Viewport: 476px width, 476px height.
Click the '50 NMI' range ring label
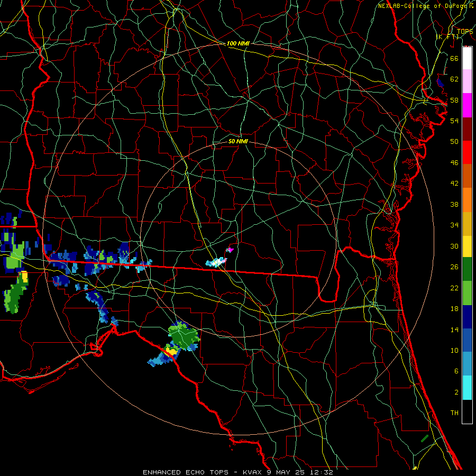tap(238, 141)
